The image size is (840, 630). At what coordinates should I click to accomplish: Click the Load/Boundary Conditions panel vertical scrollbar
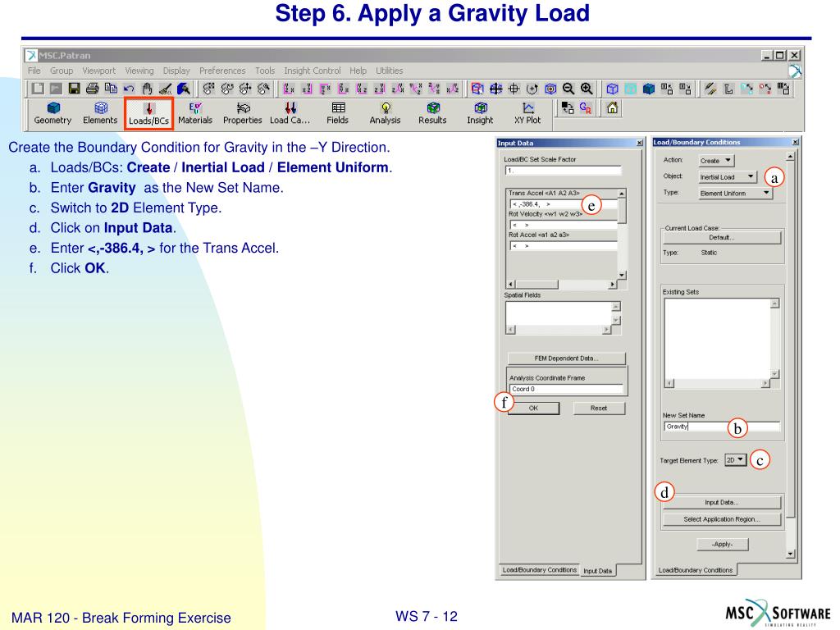791,355
